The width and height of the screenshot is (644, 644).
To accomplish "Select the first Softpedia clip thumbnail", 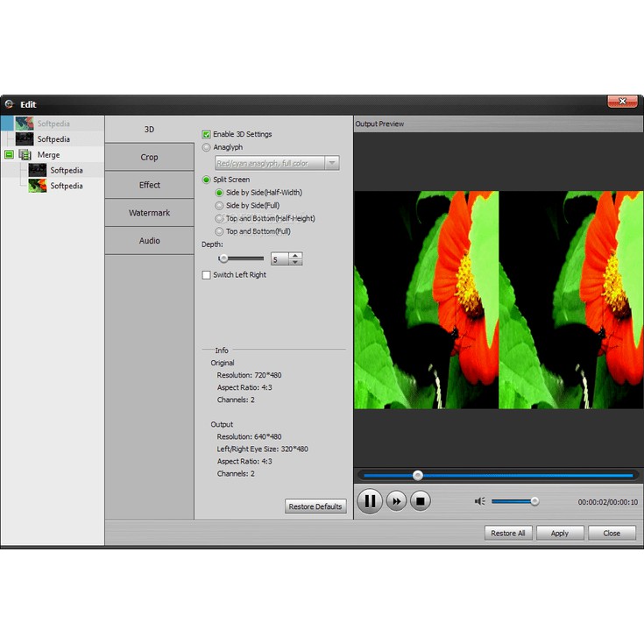I will [x=24, y=124].
